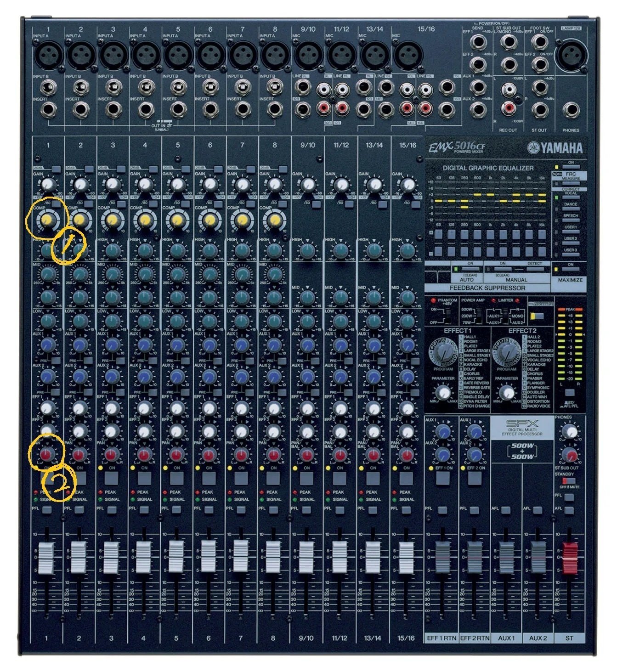Click the EFF 1 RTN AUX 1 knob
The width and height of the screenshot is (617, 672).
tap(443, 432)
